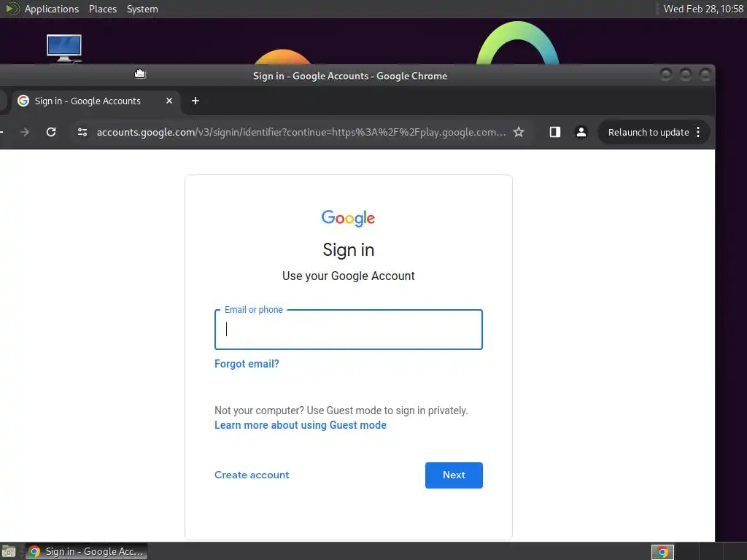Open a new tab with plus button
Image resolution: width=747 pixels, height=560 pixels.
pos(195,101)
